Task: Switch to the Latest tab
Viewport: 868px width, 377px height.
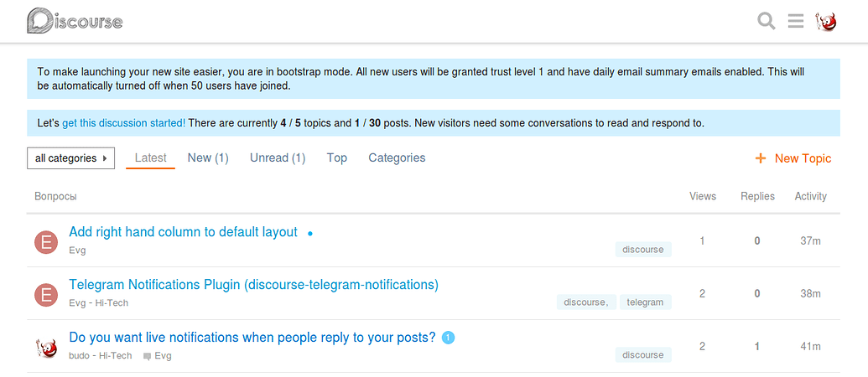Action: click(x=151, y=158)
